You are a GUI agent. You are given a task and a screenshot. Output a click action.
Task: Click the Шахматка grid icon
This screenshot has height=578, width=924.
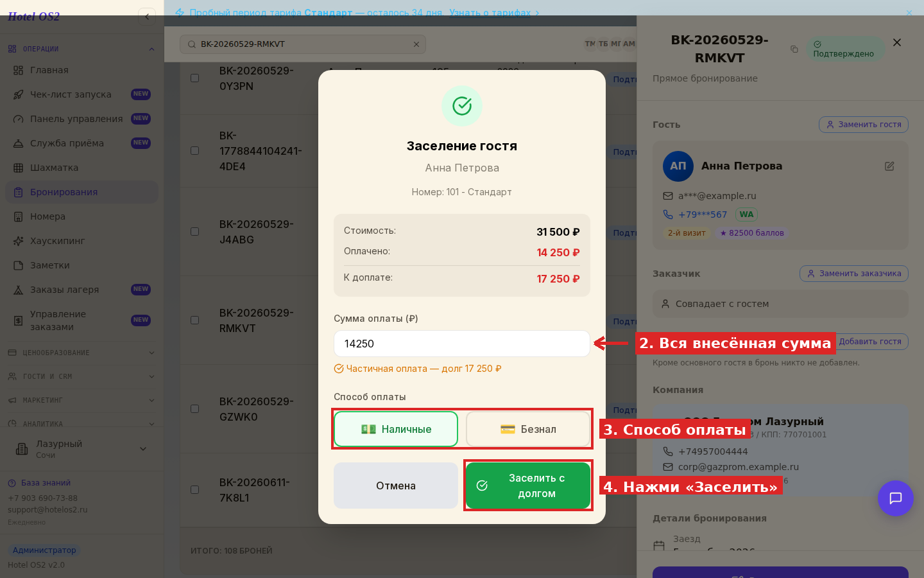18,168
